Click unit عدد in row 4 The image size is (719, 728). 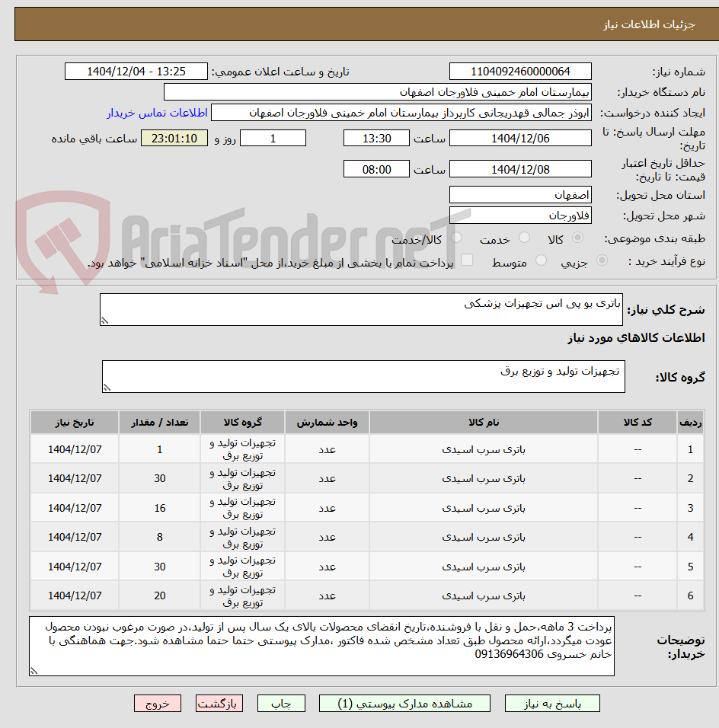pos(327,537)
